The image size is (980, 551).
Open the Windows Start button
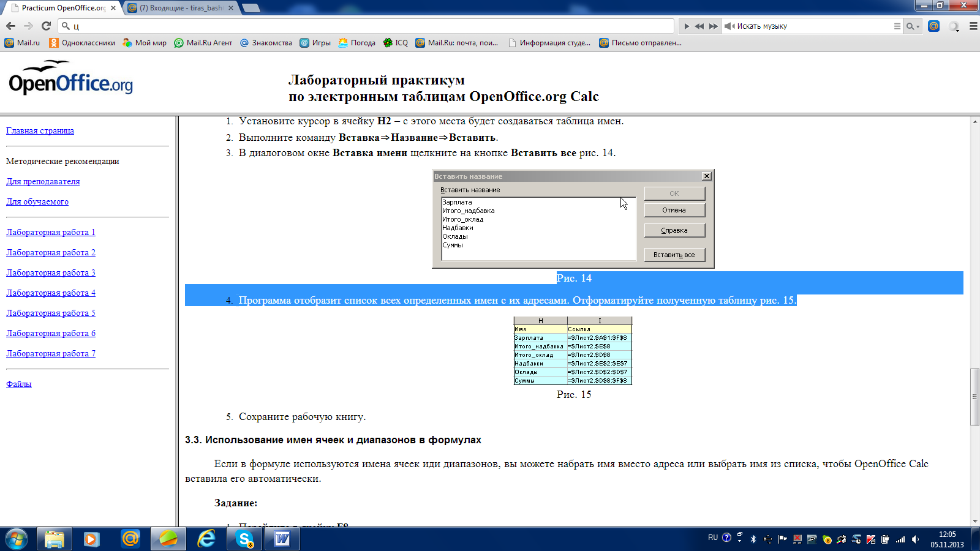click(x=17, y=539)
